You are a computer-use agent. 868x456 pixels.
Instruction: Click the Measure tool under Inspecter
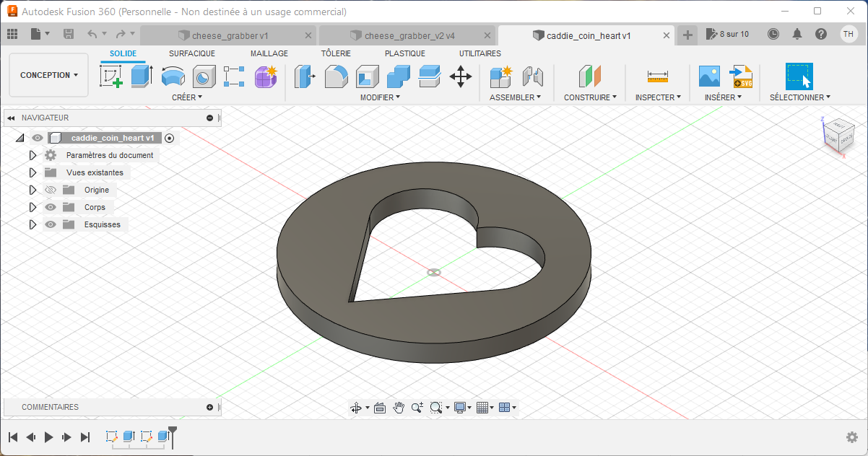(x=657, y=76)
